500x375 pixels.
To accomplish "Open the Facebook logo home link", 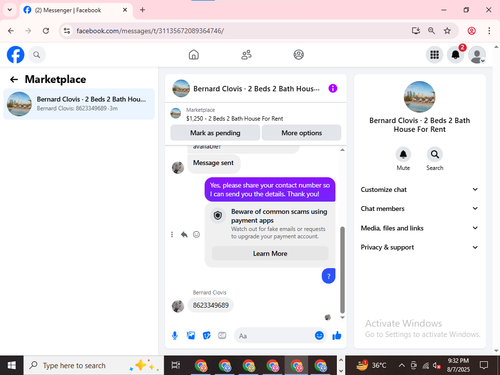I will (x=16, y=55).
